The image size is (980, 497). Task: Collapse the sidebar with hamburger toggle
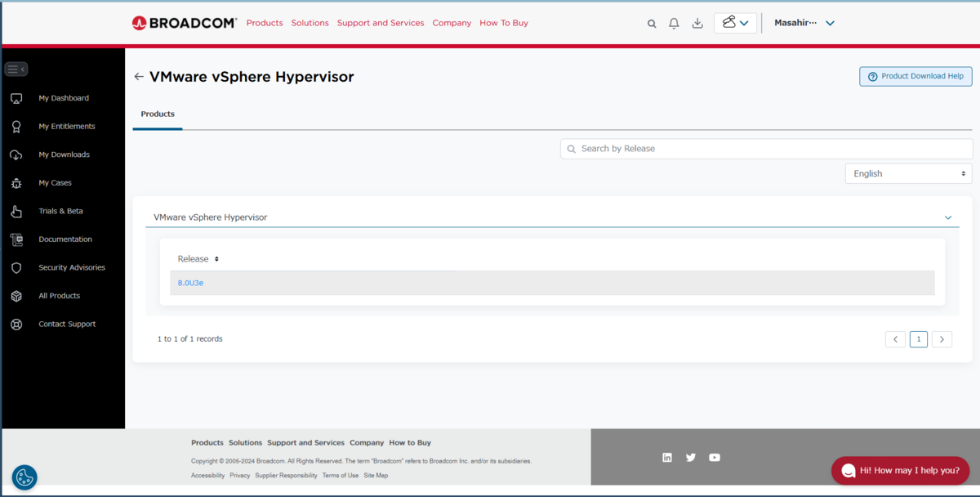pos(16,69)
